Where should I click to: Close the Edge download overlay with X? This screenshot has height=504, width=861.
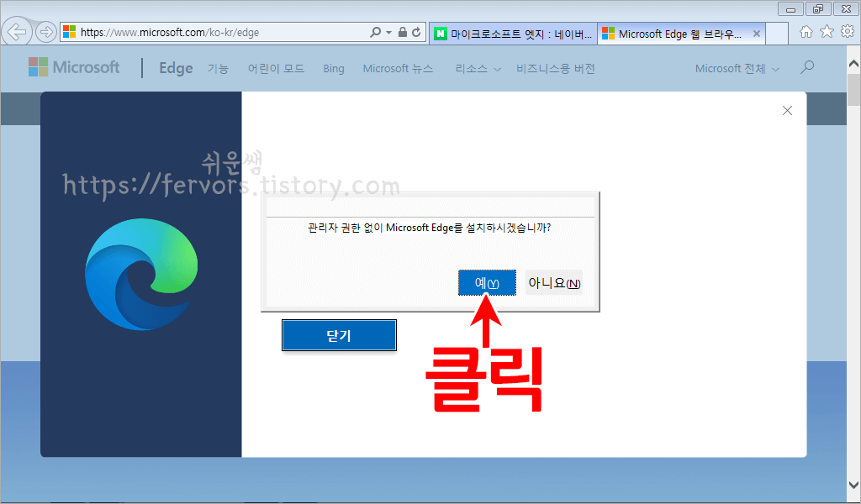coord(787,110)
